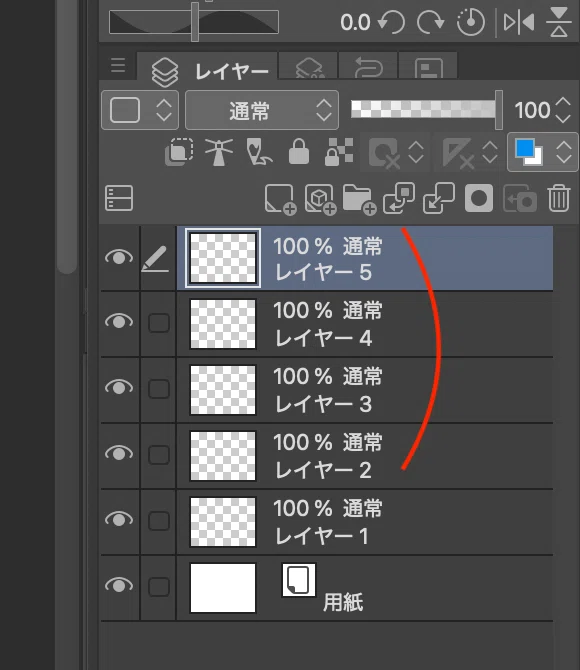
Task: Lock transparent pixels icon
Action: coord(339,152)
